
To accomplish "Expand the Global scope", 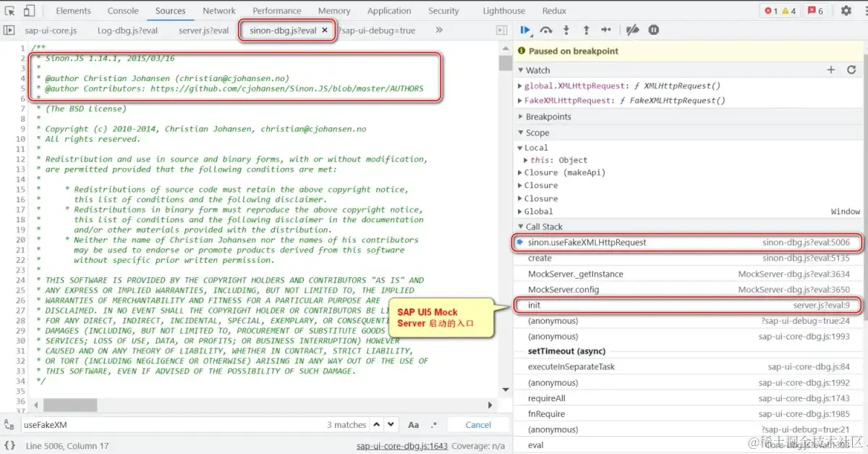I will tap(520, 211).
